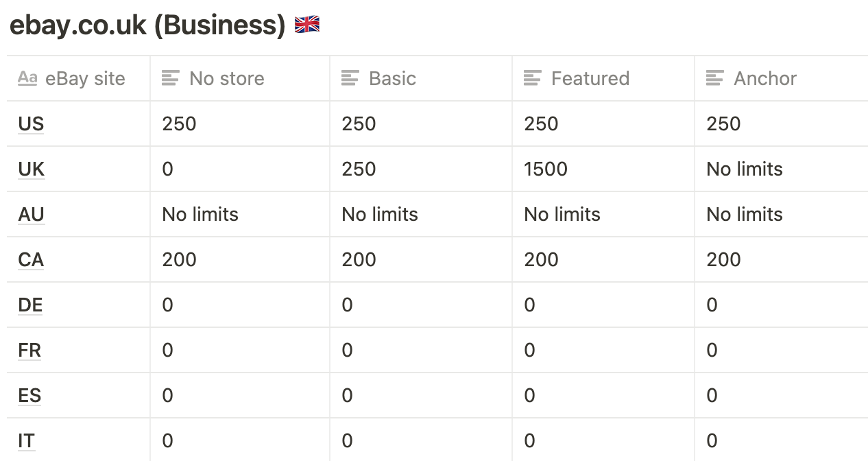Click the title-property icon beside eBay site
Viewport: 868px width, 461px height.
click(27, 78)
